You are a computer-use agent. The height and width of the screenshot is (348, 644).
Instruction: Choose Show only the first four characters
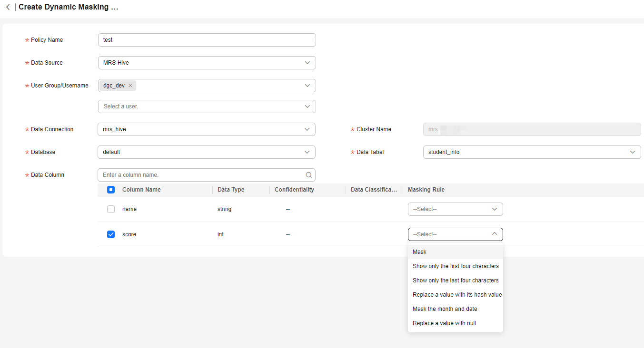[456, 266]
